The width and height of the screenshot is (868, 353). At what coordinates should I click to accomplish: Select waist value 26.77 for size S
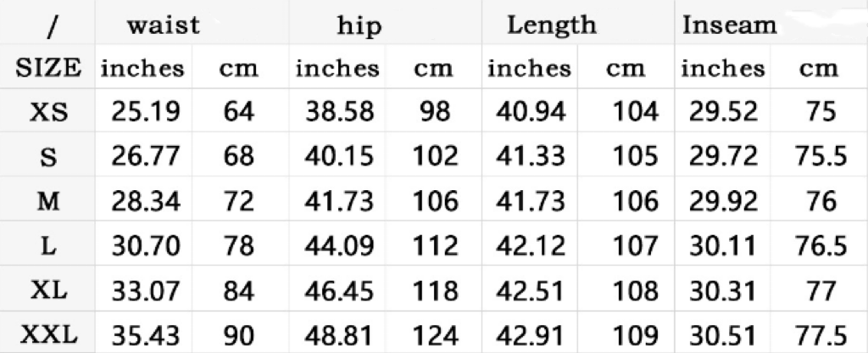click(x=146, y=156)
